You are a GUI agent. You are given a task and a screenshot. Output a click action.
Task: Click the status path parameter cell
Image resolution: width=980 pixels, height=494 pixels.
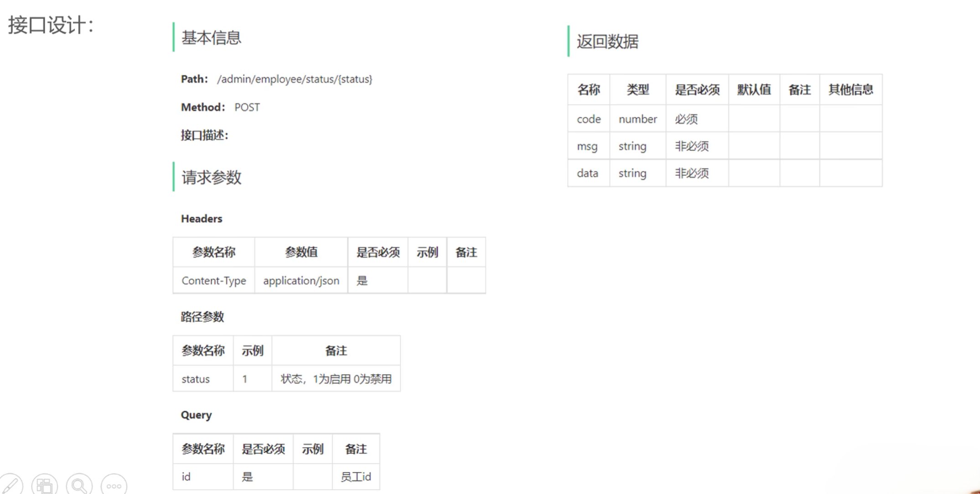point(196,379)
